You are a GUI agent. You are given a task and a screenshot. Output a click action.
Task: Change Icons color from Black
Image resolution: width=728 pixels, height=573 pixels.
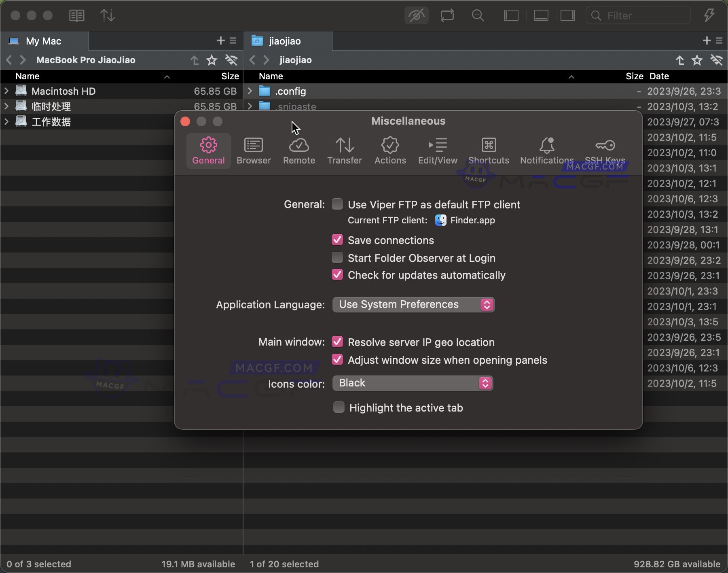(413, 383)
